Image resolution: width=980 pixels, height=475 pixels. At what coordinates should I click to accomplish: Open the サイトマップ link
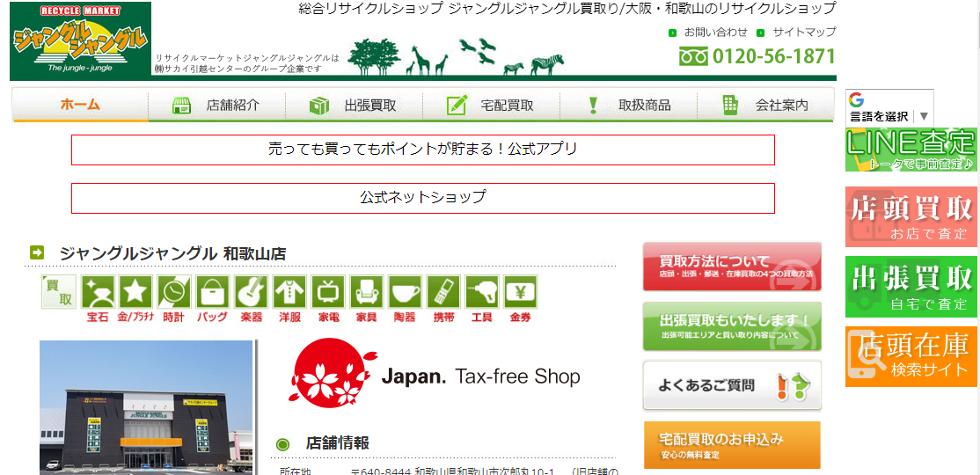[804, 32]
